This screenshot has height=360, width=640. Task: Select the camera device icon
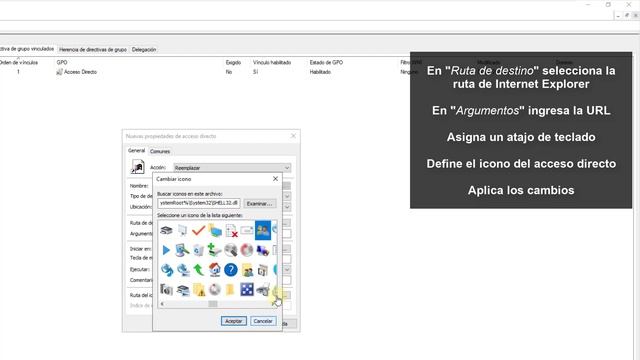tap(166, 290)
